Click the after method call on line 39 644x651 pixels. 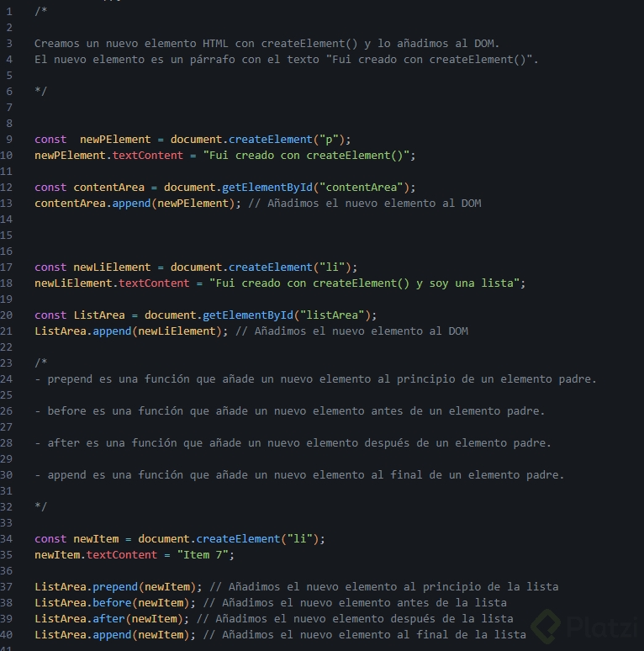[108, 618]
